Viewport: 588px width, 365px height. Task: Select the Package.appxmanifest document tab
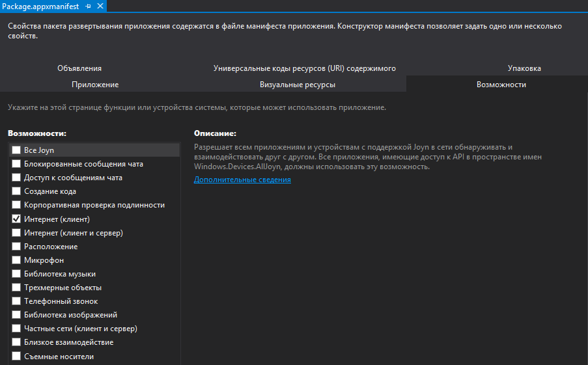coord(40,6)
